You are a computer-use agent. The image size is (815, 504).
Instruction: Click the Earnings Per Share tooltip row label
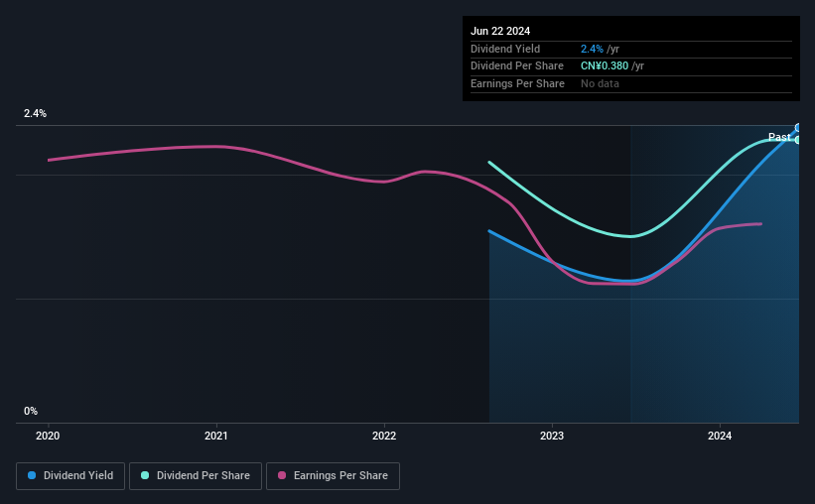tap(517, 83)
